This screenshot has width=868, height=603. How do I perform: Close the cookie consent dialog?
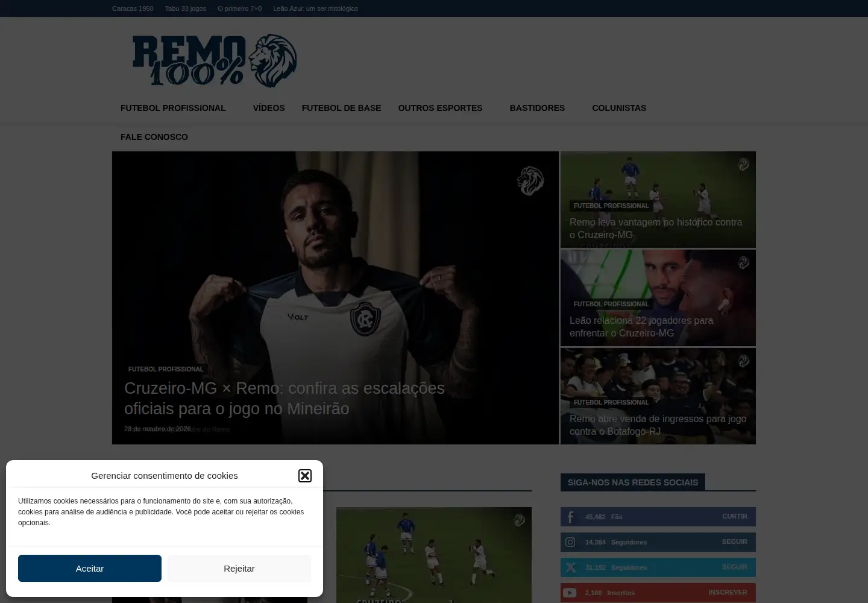point(305,476)
